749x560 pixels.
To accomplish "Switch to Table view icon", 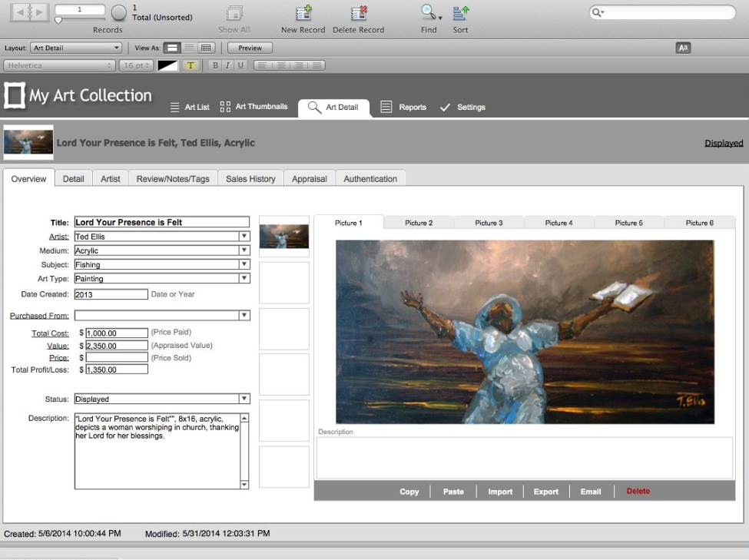I will (206, 48).
